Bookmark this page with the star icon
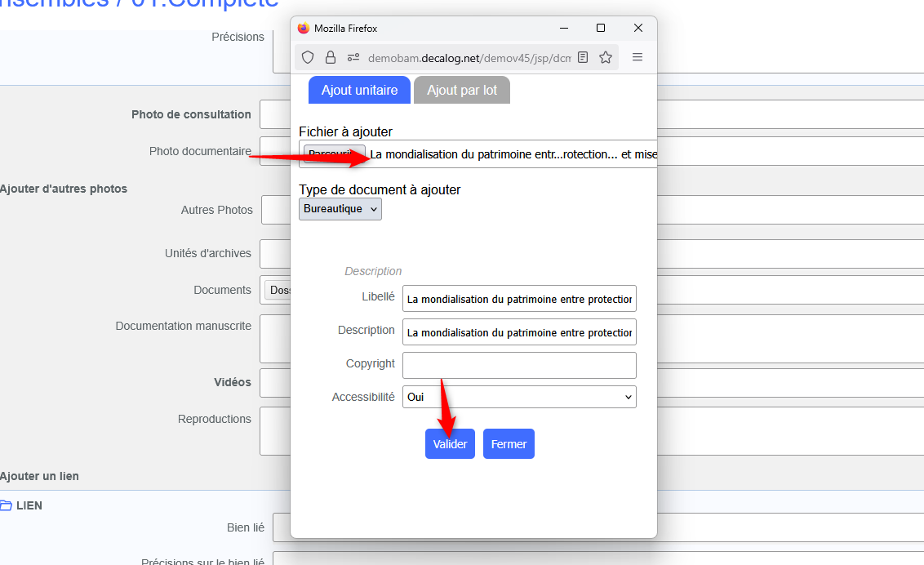The image size is (924, 565). (606, 57)
